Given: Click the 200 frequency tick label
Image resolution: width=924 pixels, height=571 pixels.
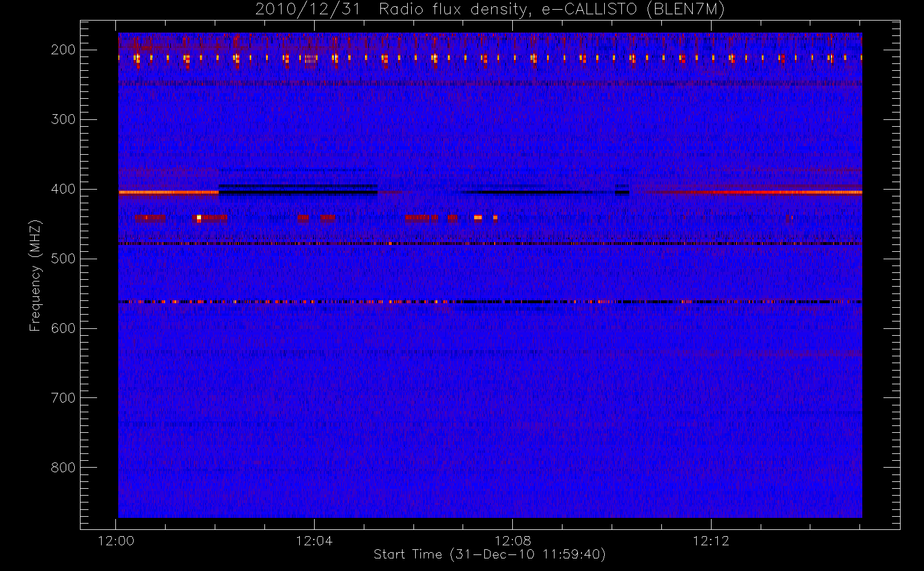Looking at the screenshot, I should click(x=63, y=50).
